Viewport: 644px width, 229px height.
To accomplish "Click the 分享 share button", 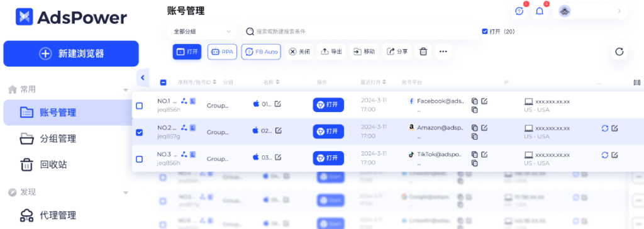I will 397,52.
